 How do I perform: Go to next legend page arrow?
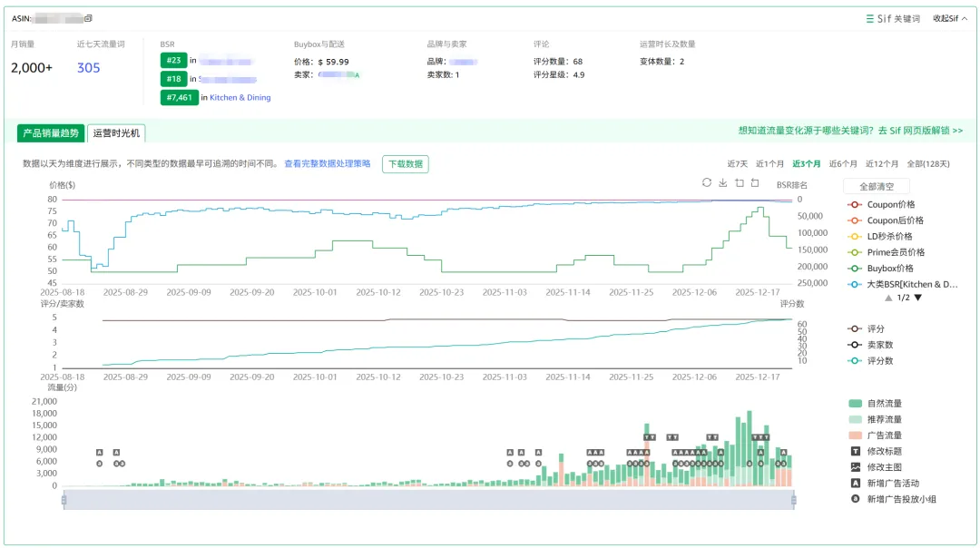click(917, 298)
